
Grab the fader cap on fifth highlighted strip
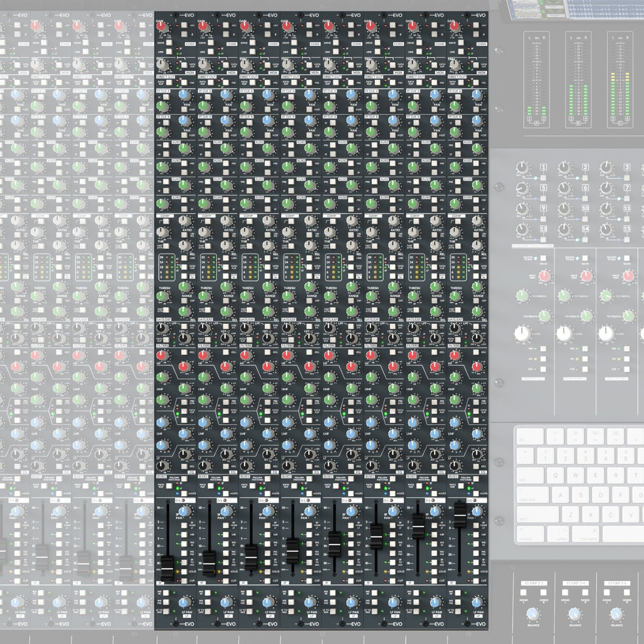point(335,544)
